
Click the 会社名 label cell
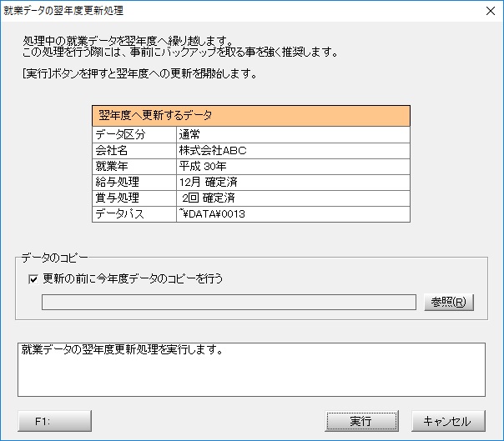[x=134, y=151]
